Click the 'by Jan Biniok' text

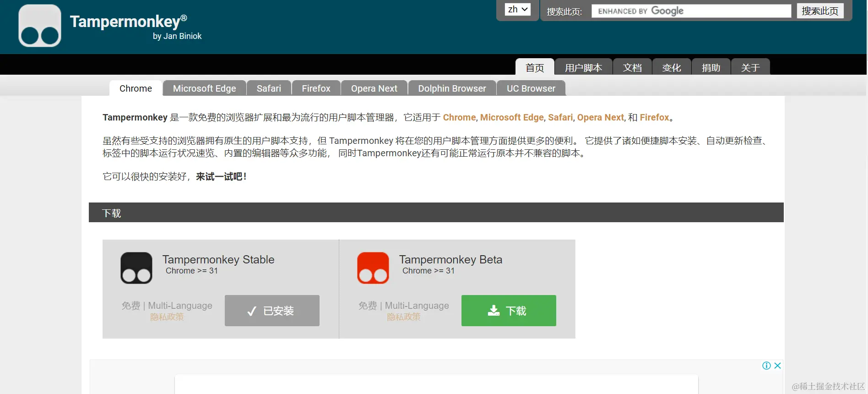point(177,36)
